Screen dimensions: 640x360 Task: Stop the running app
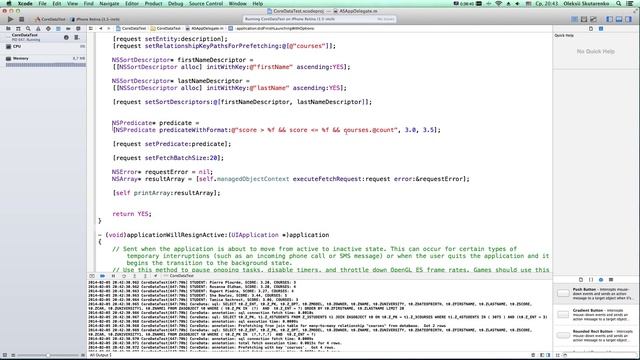[x=22, y=19]
